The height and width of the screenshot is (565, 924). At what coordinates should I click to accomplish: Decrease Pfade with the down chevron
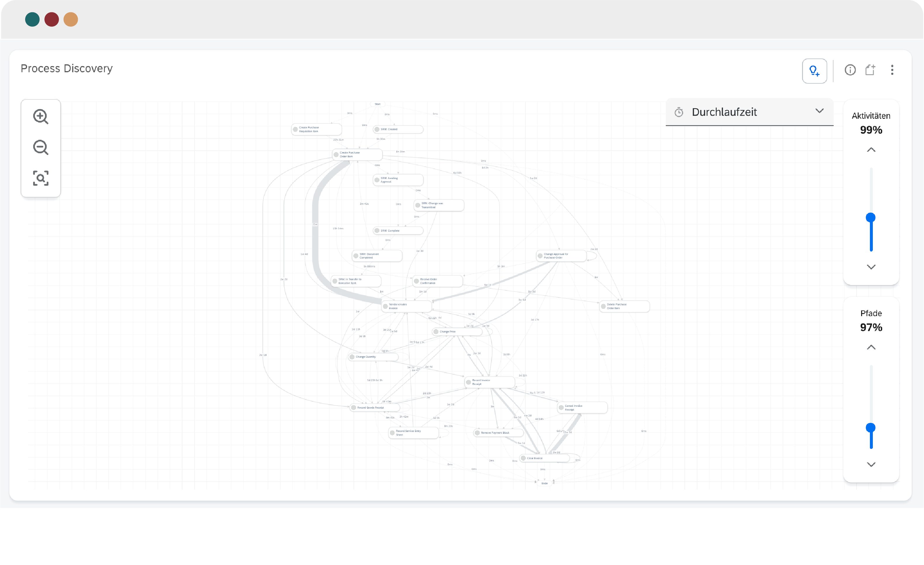(x=871, y=464)
